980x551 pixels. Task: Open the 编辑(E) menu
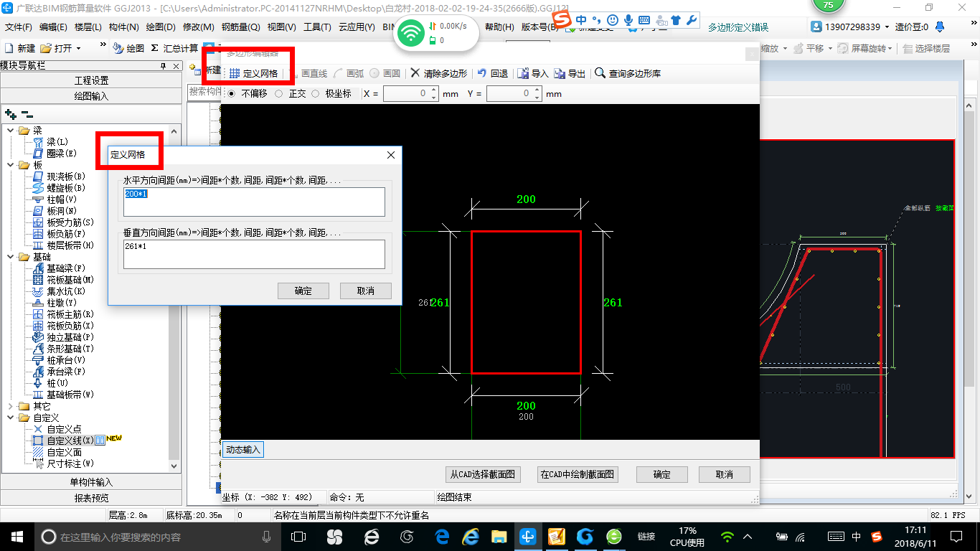click(53, 27)
